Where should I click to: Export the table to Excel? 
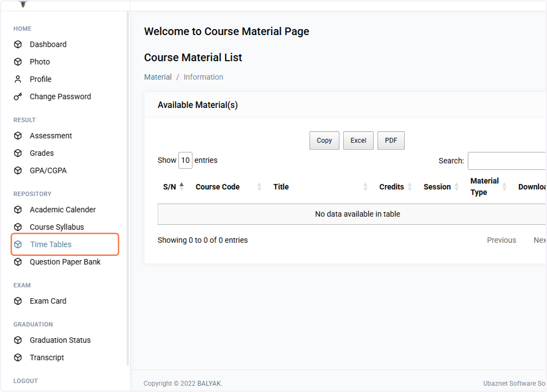click(x=358, y=140)
